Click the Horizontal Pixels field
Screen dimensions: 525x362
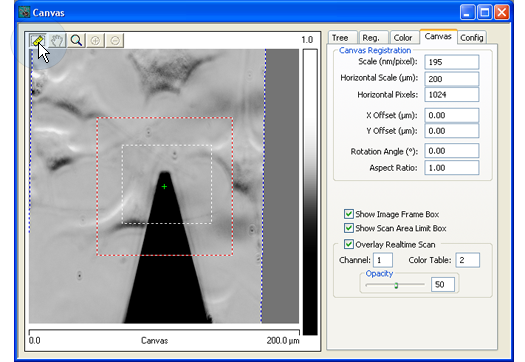click(x=452, y=94)
